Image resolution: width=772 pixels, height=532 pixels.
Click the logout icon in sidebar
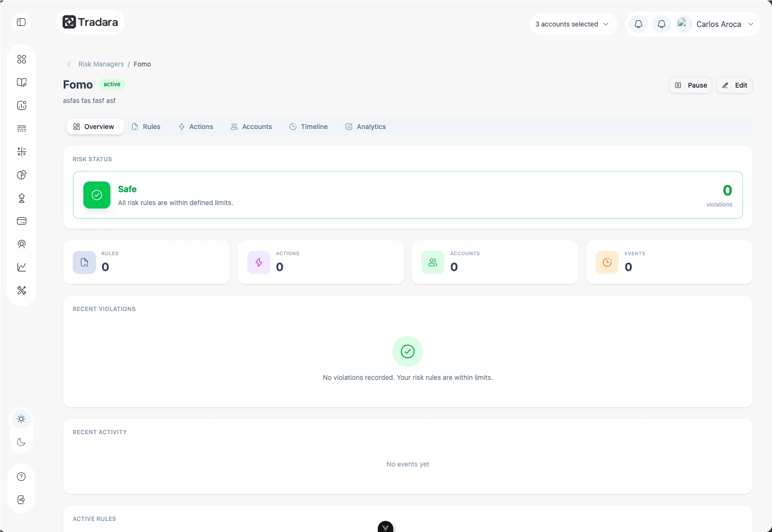(21, 500)
